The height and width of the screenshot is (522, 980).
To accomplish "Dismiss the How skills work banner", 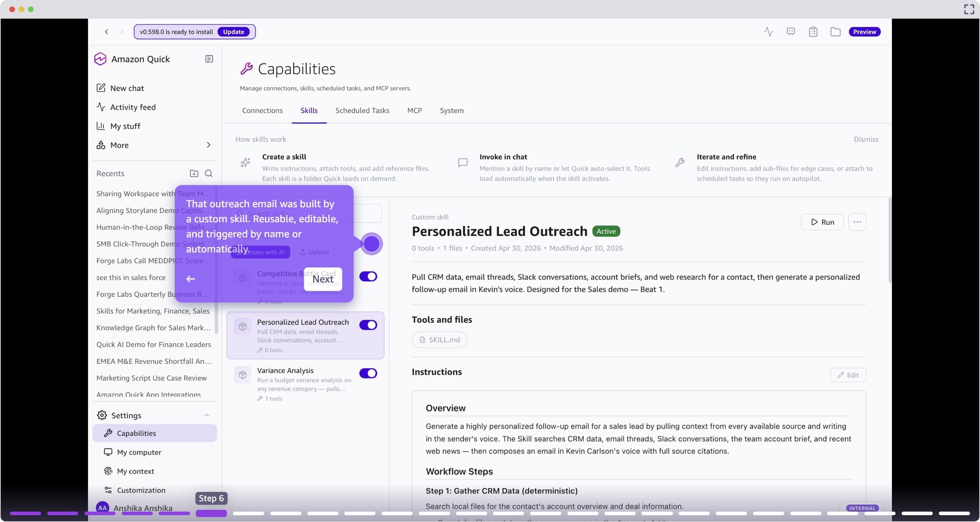I will (x=866, y=139).
